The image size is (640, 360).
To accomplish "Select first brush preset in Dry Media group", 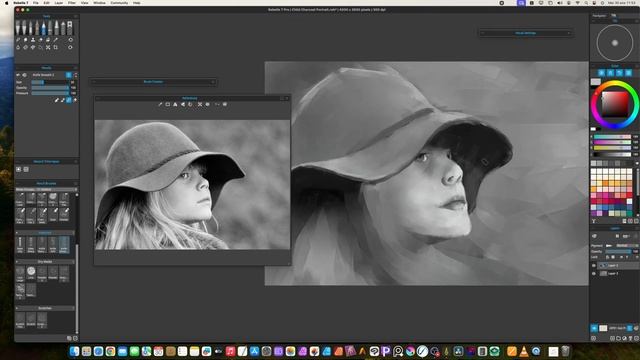I will click(20, 273).
